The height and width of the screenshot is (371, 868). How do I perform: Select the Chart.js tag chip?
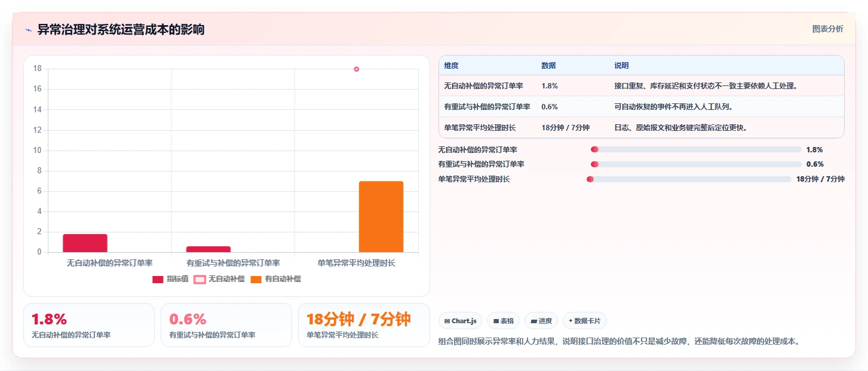(x=461, y=321)
